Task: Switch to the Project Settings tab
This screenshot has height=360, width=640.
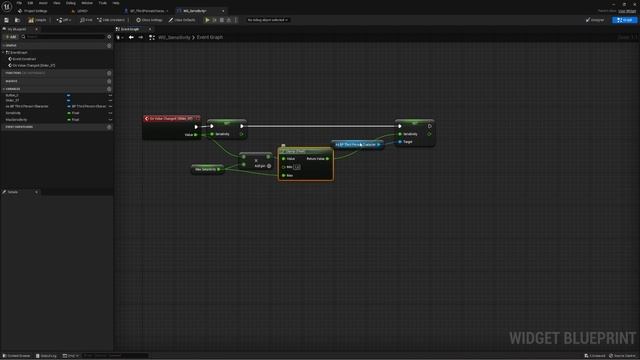Action: click(x=33, y=11)
